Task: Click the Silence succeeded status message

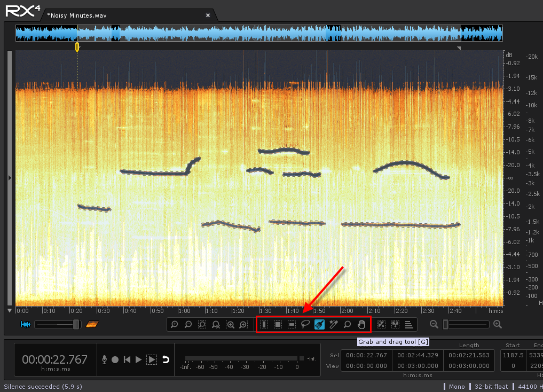Action: [43, 387]
